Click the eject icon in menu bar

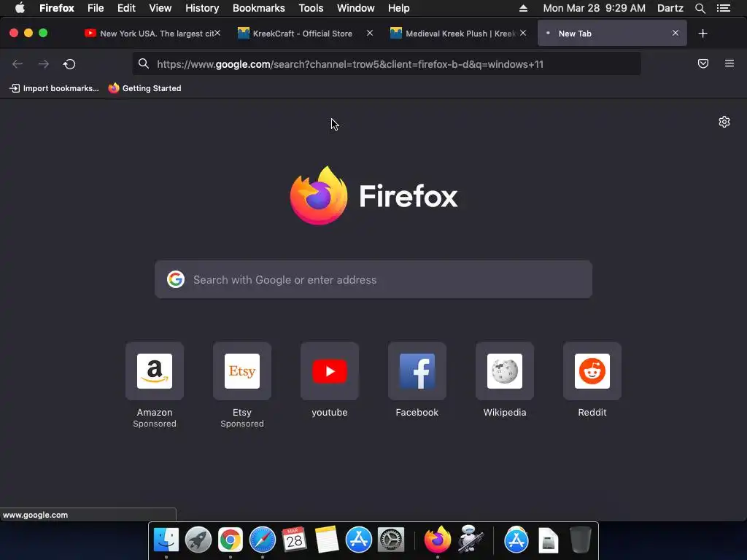[x=523, y=8]
